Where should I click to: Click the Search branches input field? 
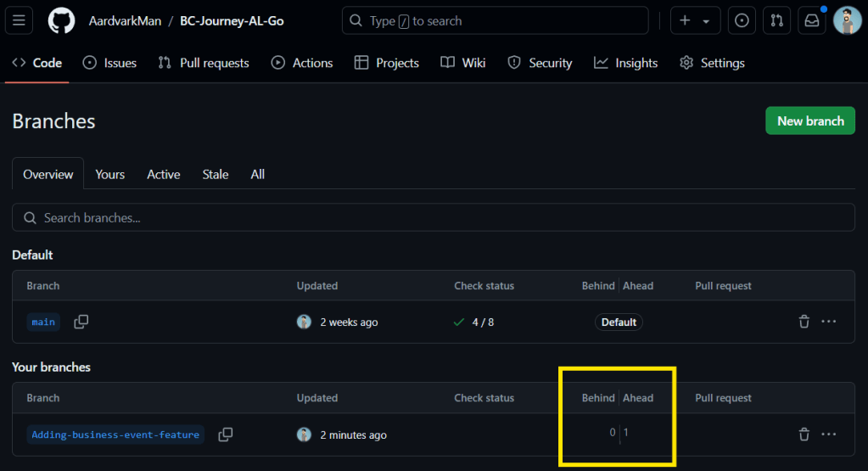tap(433, 218)
